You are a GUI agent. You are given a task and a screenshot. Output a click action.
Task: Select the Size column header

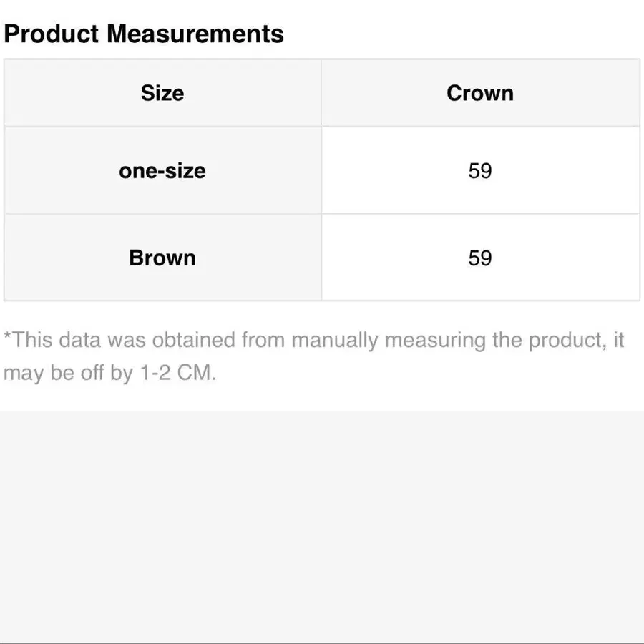[162, 93]
